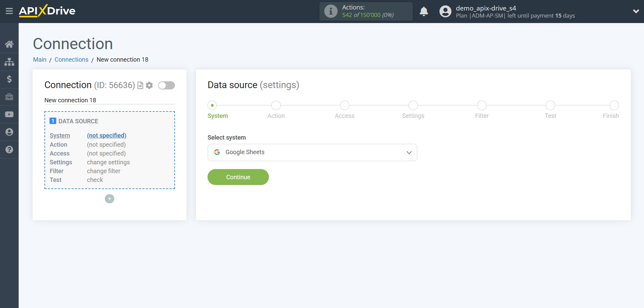The width and height of the screenshot is (644, 308).
Task: Open the billing section via the dollar icon
Action: pyautogui.click(x=9, y=79)
